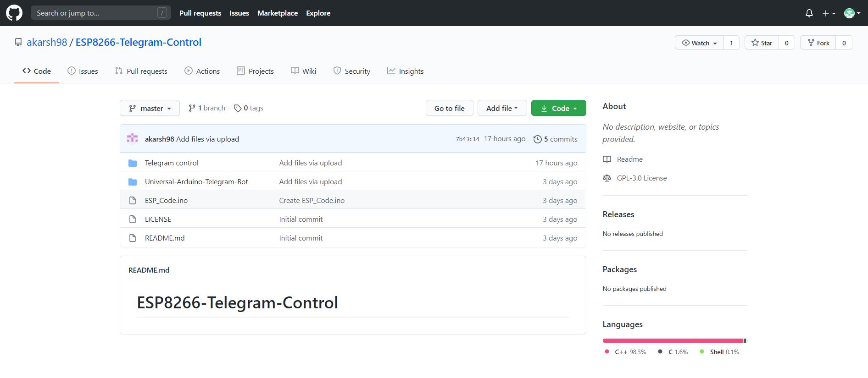Open the stargazers count next to Star

[786, 43]
